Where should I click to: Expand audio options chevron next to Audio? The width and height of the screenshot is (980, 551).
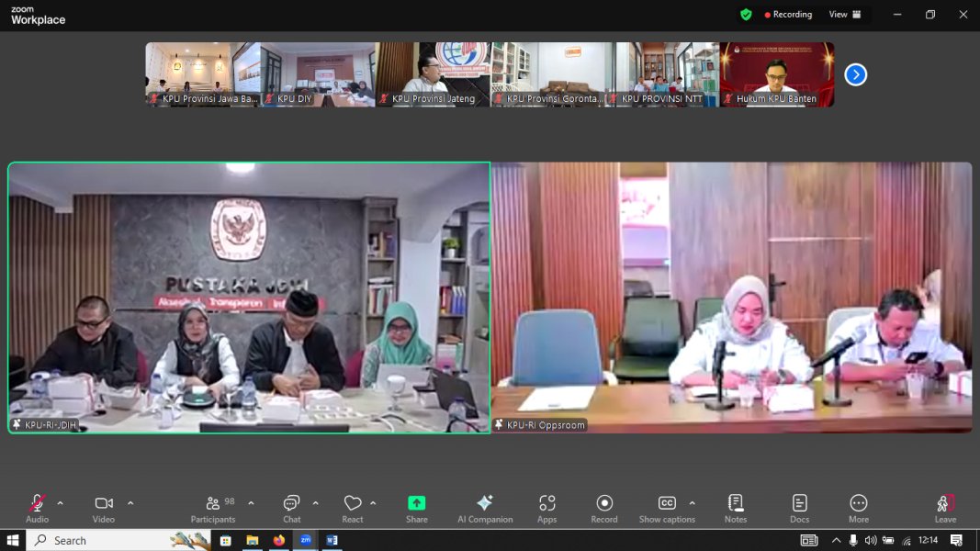61,503
